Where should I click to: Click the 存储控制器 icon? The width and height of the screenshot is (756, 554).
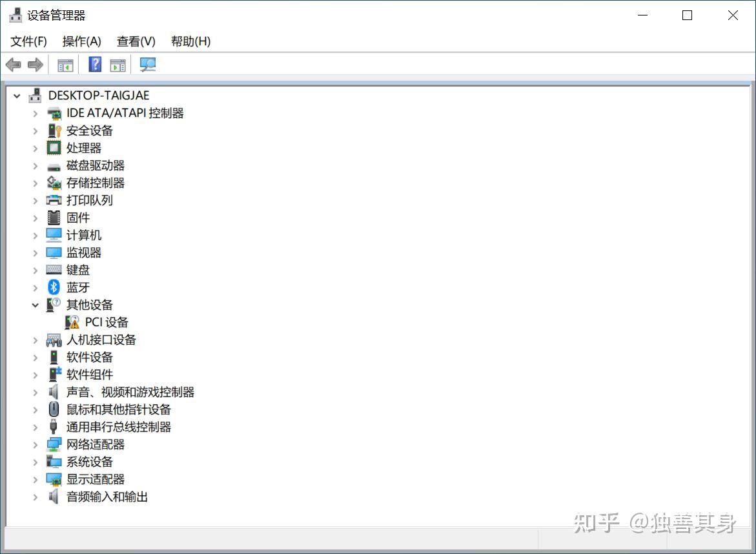click(54, 183)
